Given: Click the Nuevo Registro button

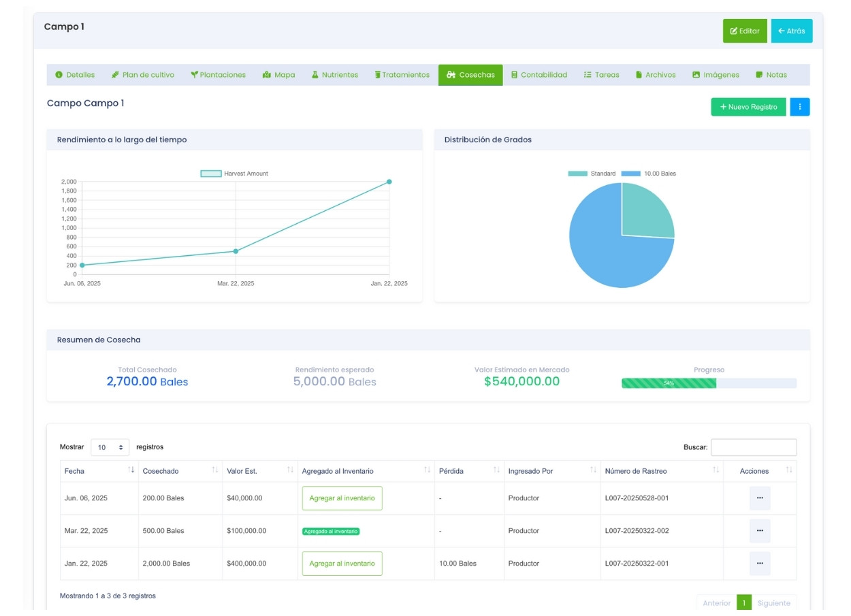Looking at the screenshot, I should pos(748,107).
